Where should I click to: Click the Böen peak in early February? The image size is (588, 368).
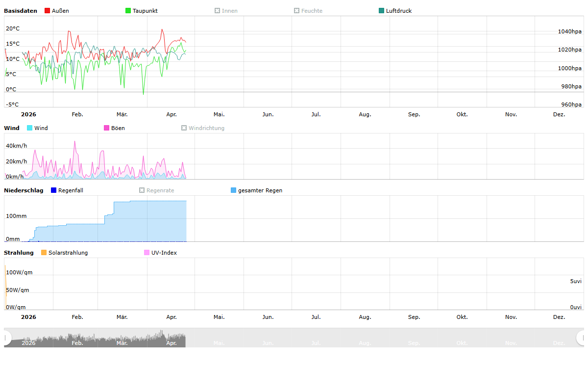coord(75,142)
